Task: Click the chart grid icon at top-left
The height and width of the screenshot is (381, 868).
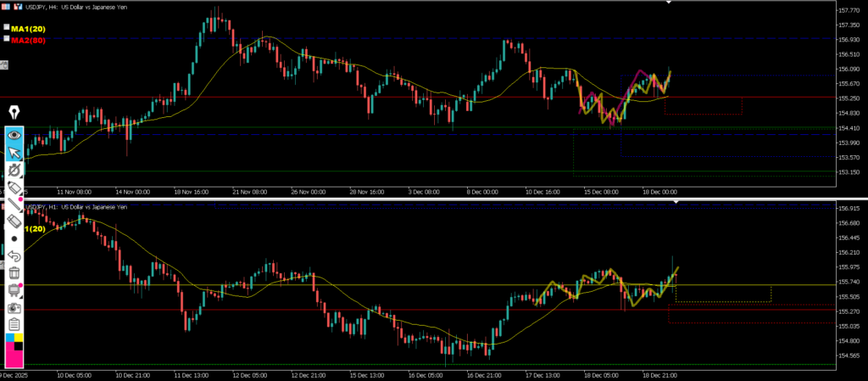Action: pos(6,7)
